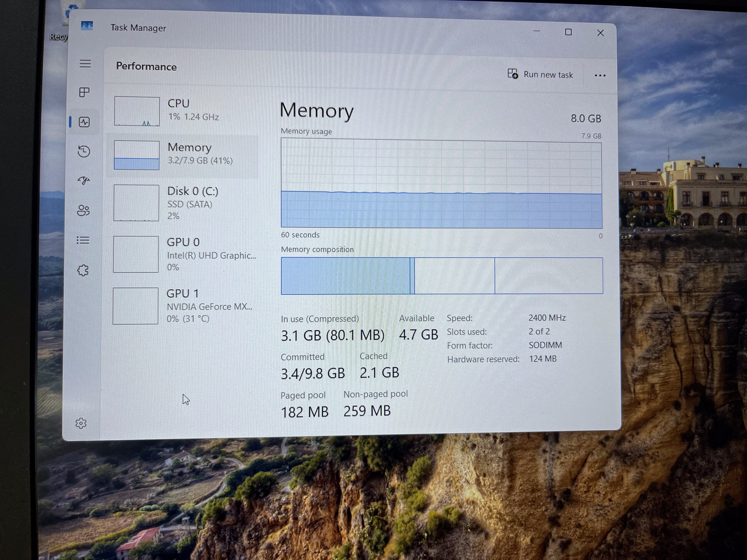
Task: Select the GPU 0 Intel UHD entry
Action: point(182,254)
